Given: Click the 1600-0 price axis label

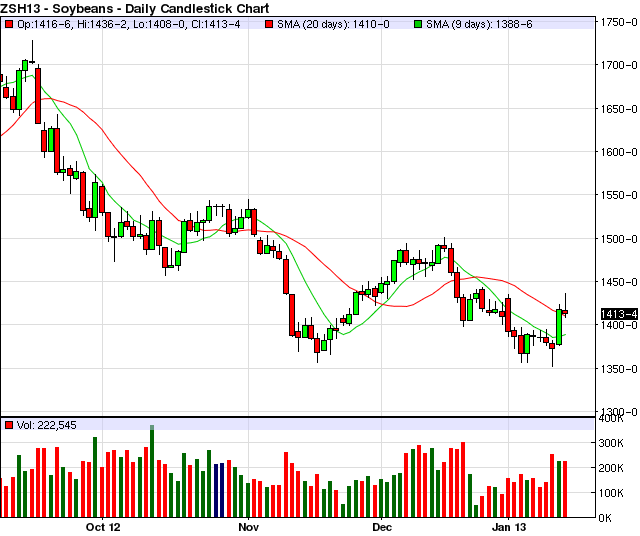Looking at the screenshot, I should coord(619,152).
